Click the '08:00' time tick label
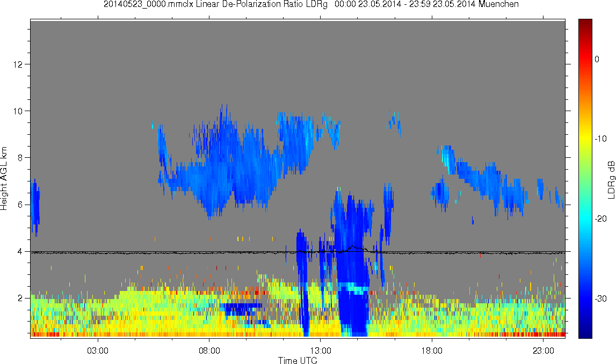 point(209,351)
